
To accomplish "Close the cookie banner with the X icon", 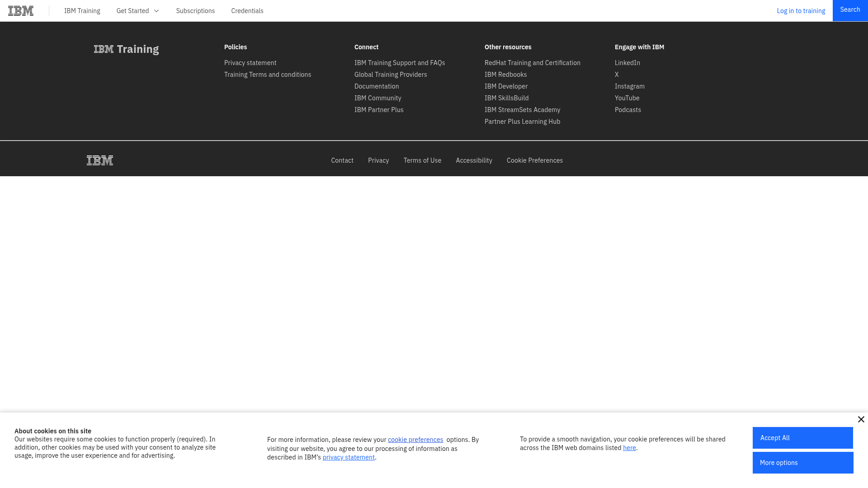I will coord(861,419).
